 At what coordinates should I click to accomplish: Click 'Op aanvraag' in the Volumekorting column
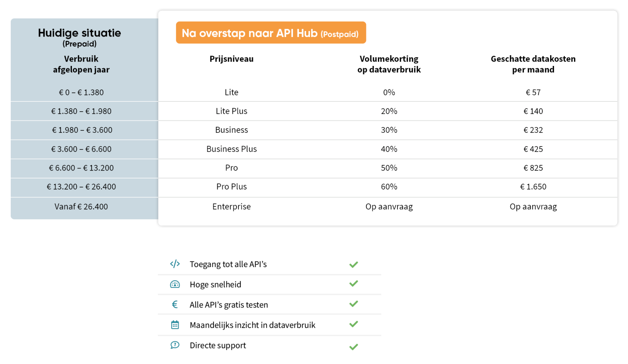point(389,207)
